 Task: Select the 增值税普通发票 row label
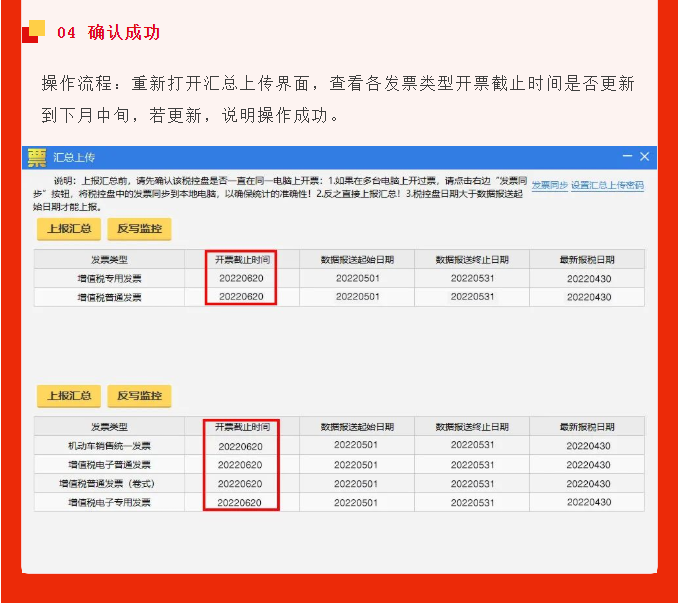[109, 297]
